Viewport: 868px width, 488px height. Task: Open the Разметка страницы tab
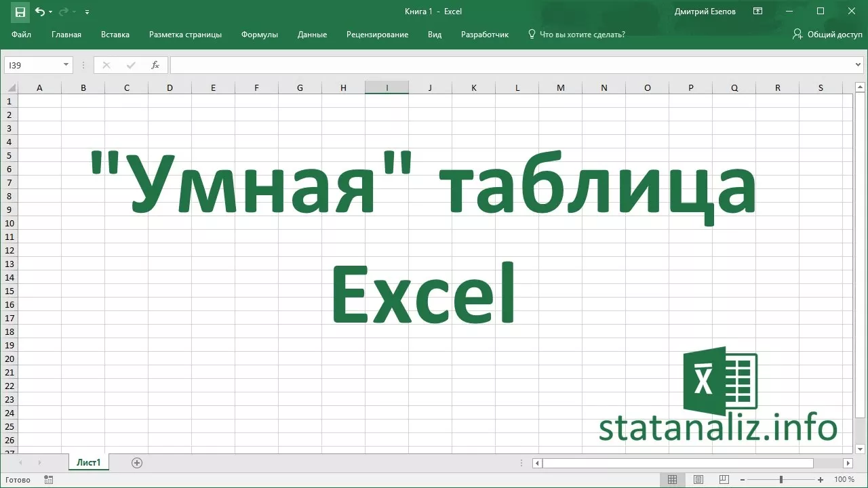click(185, 35)
